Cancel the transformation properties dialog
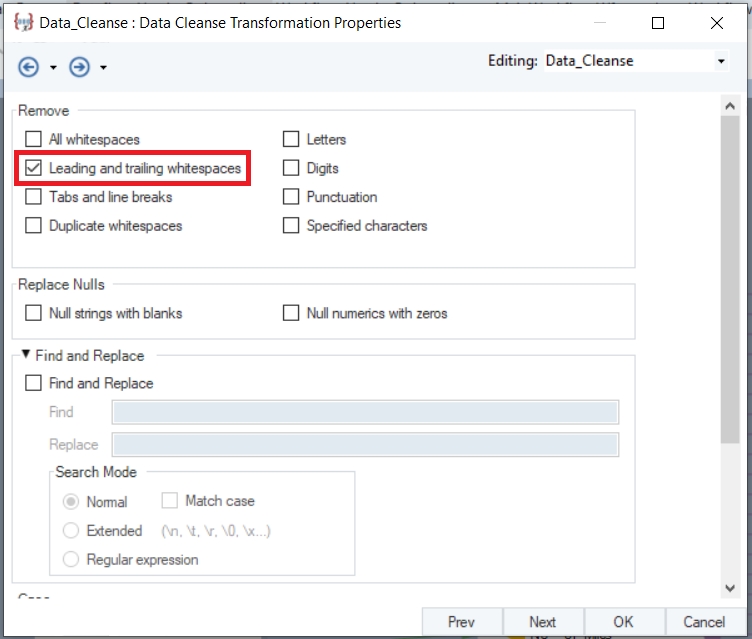Image resolution: width=752 pixels, height=639 pixels. click(x=704, y=622)
